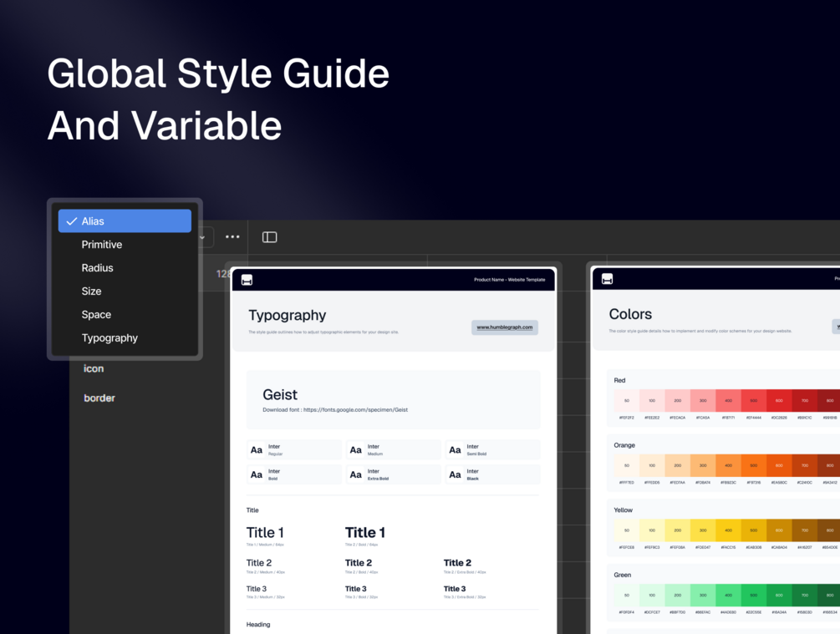Toggle the sidebar panel layout icon
Image resolution: width=840 pixels, height=634 pixels.
(269, 237)
